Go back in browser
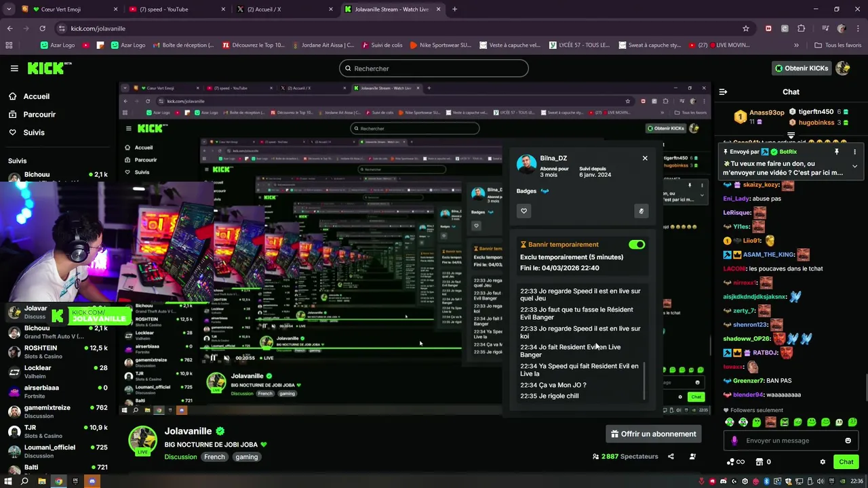 (x=9, y=28)
